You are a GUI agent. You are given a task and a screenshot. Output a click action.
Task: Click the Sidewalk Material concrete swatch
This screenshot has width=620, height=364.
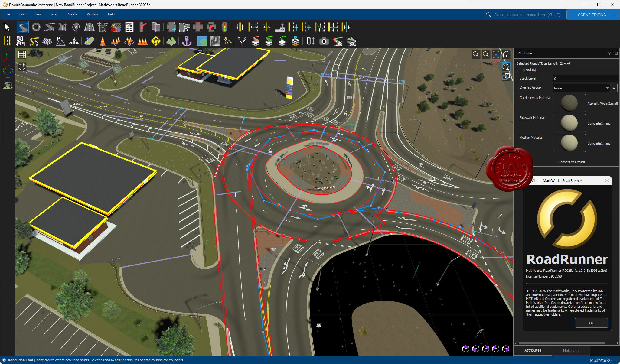[569, 123]
